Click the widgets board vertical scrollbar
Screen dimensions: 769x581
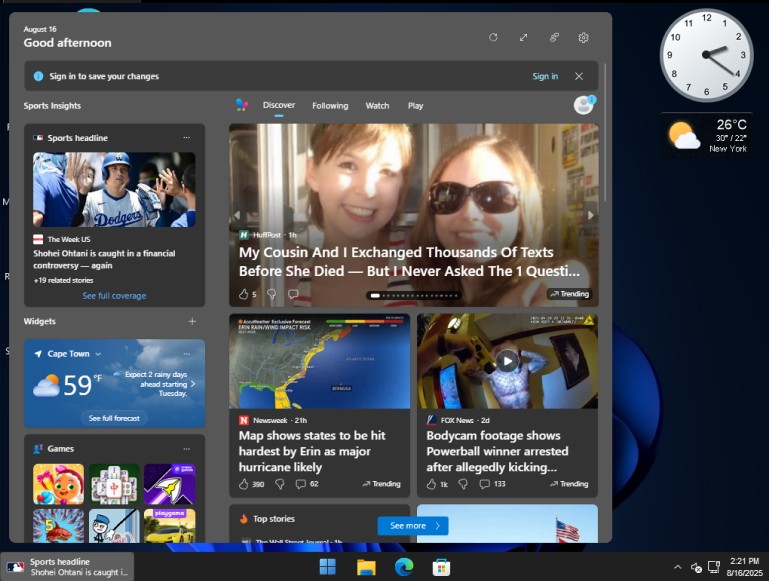606,132
